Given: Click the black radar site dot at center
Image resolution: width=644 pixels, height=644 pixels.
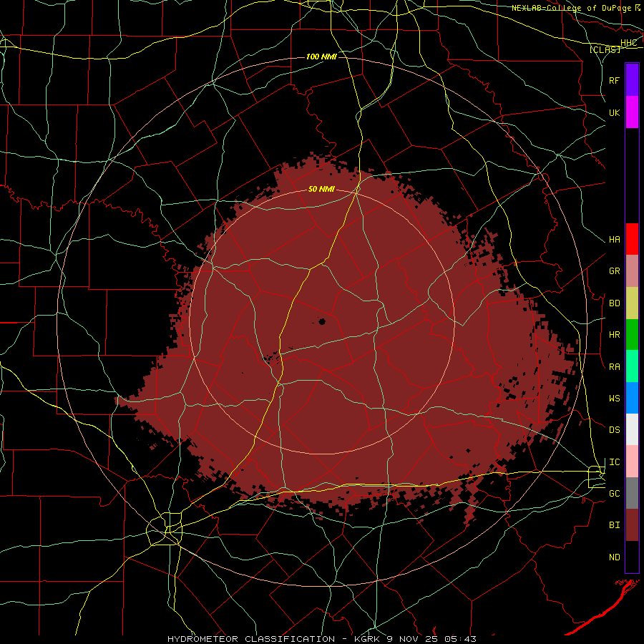Looking at the screenshot, I should point(322,321).
